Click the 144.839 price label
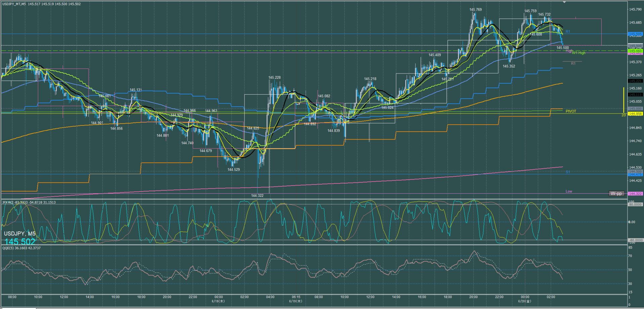The width and height of the screenshot is (644, 309). [x=334, y=131]
